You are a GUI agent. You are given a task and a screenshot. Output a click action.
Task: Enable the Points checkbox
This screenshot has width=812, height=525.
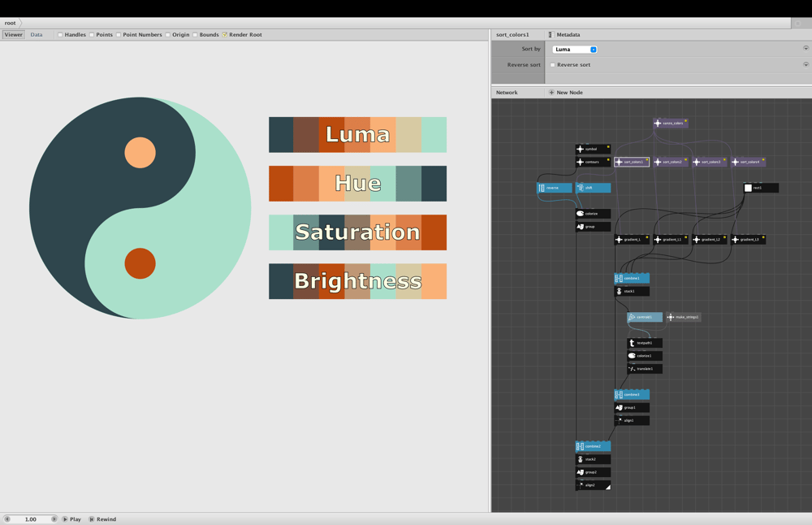click(92, 35)
